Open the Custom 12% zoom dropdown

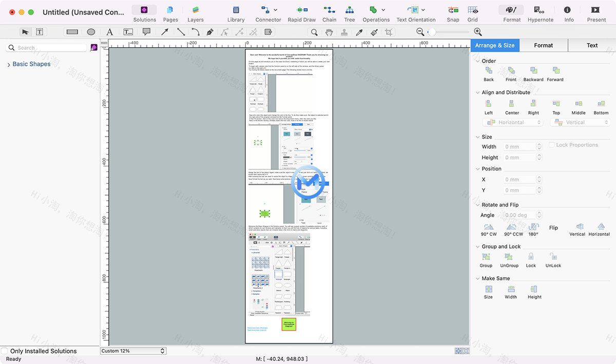(132, 351)
